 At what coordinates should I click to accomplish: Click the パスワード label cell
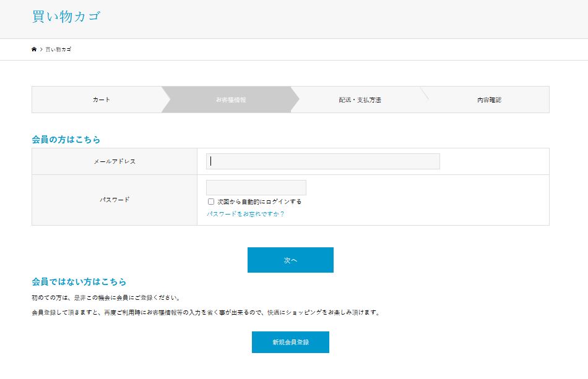[115, 200]
